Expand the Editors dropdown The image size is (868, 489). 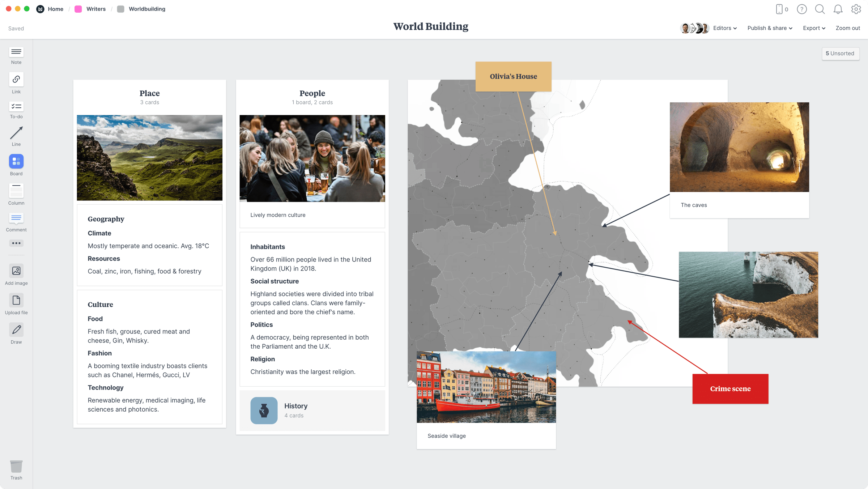[725, 28]
